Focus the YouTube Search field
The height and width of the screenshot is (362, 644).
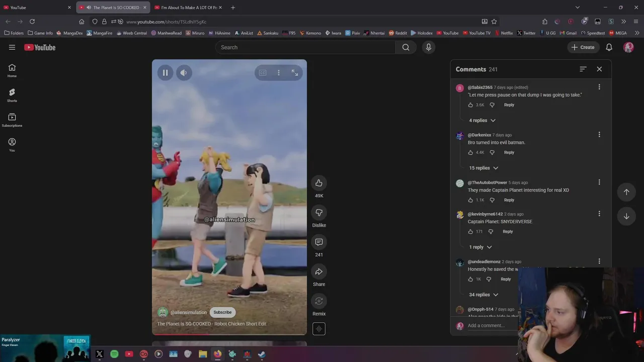point(306,47)
